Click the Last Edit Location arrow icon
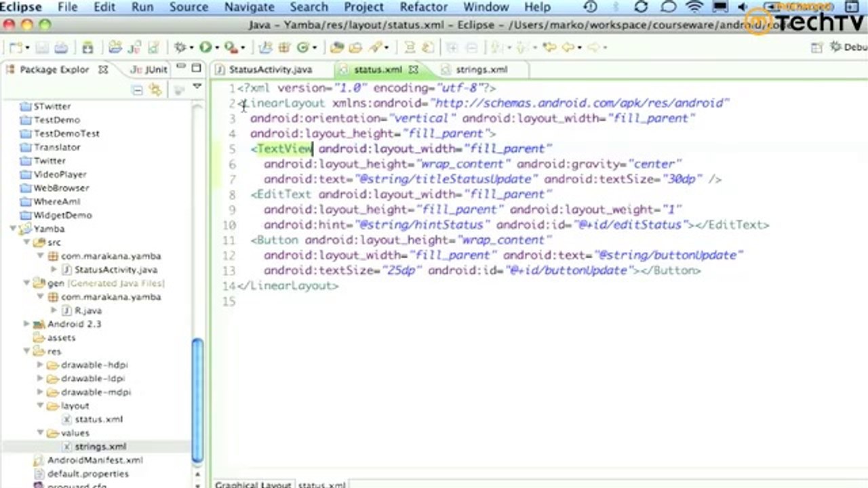The height and width of the screenshot is (488, 868). 549,47
